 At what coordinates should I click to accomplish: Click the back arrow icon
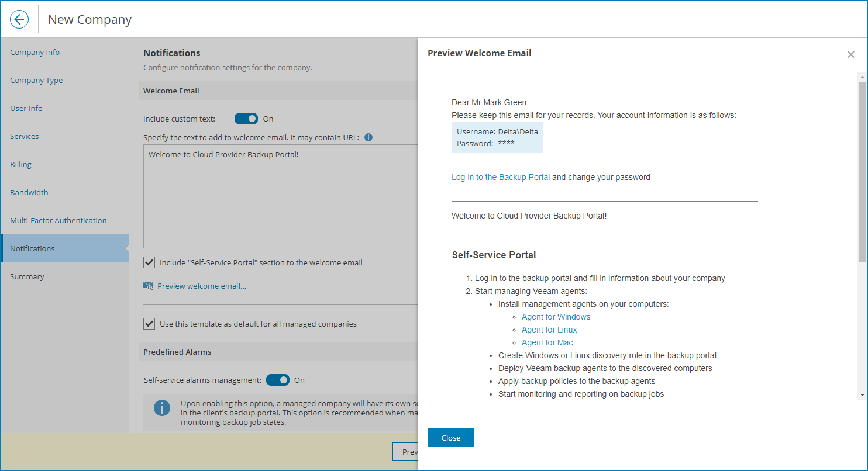pos(19,19)
